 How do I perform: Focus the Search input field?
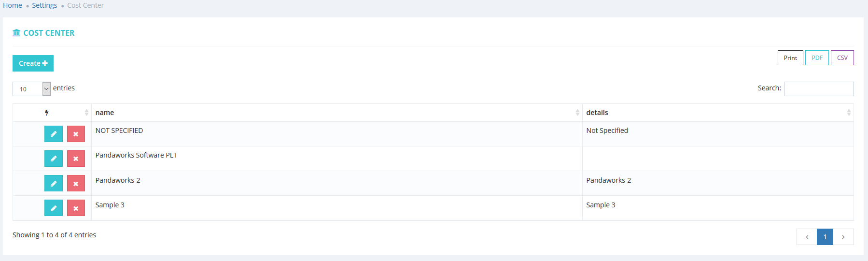pyautogui.click(x=818, y=89)
